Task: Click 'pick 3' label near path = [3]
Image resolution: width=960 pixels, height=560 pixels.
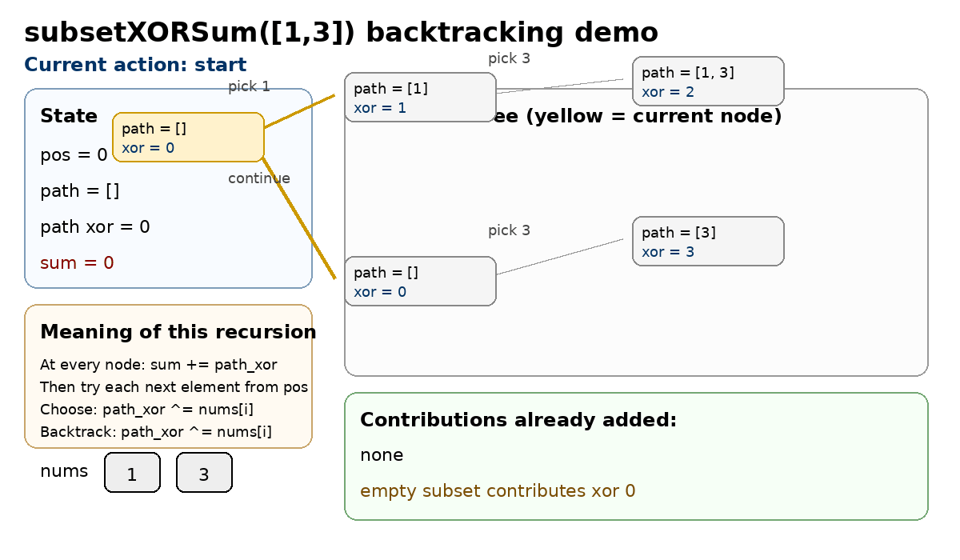Action: click(x=509, y=230)
